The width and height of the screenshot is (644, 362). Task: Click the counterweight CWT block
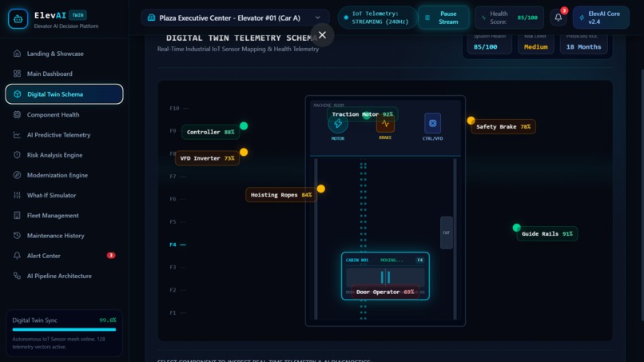tap(446, 233)
